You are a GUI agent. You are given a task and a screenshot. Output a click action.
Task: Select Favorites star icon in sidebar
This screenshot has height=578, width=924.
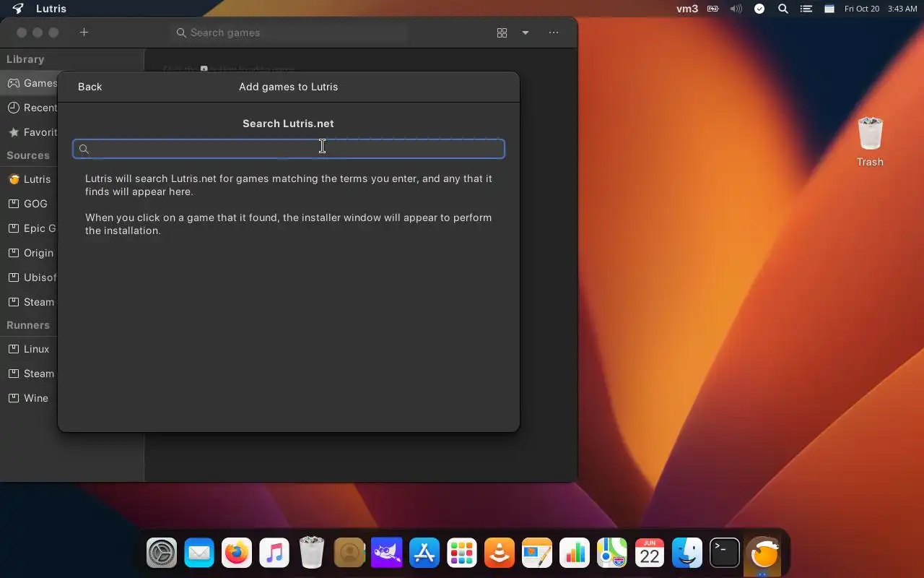click(14, 132)
